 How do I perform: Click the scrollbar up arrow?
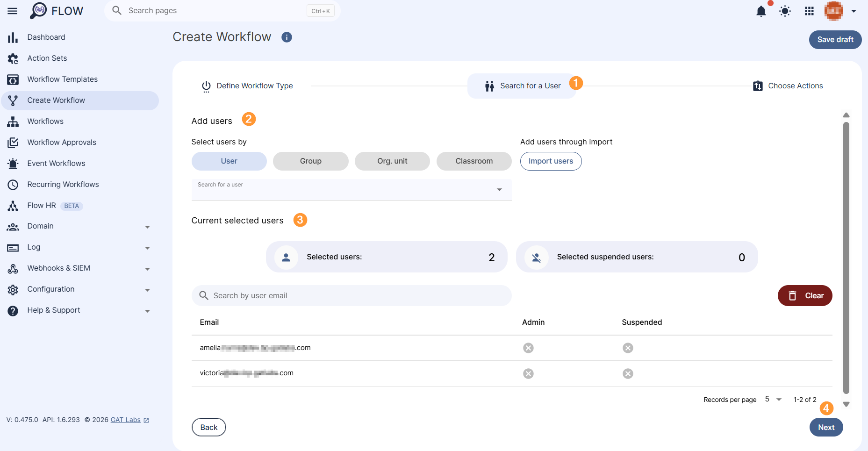pyautogui.click(x=846, y=115)
